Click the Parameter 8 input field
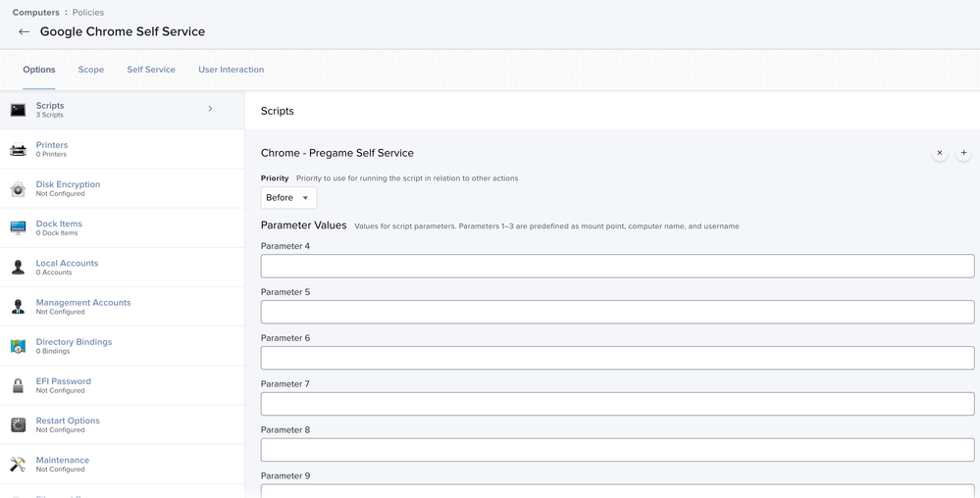Viewport: 980px width, 498px height. point(617,450)
